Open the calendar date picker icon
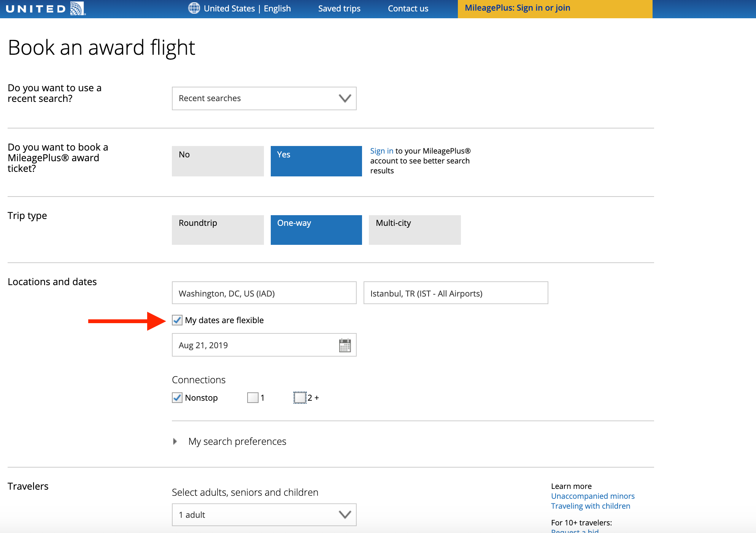The height and width of the screenshot is (533, 756). [x=345, y=345]
